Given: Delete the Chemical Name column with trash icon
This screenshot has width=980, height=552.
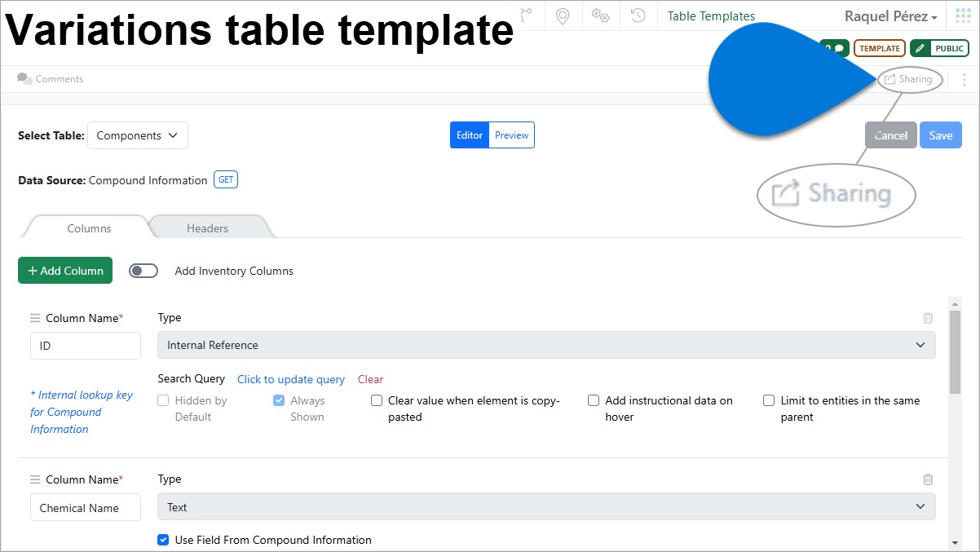Looking at the screenshot, I should 928,479.
